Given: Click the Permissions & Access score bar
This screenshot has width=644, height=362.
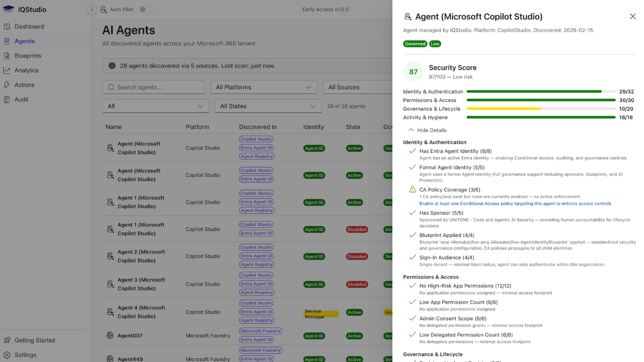Looking at the screenshot, I should (541, 100).
